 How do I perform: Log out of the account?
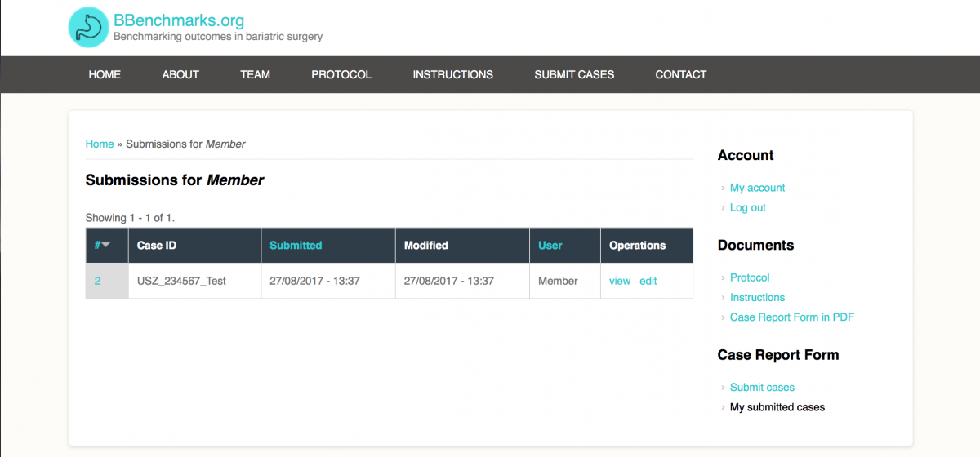[747, 207]
